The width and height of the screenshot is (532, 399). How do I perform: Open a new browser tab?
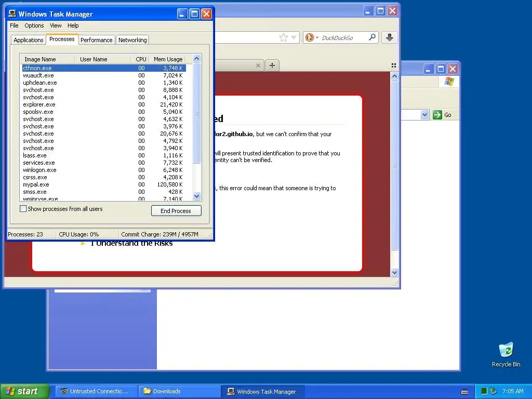(x=272, y=65)
